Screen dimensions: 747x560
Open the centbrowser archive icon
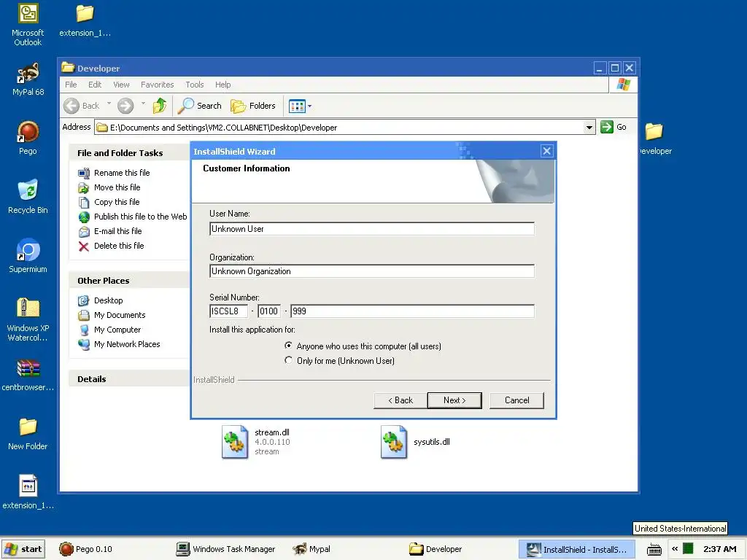(28, 375)
